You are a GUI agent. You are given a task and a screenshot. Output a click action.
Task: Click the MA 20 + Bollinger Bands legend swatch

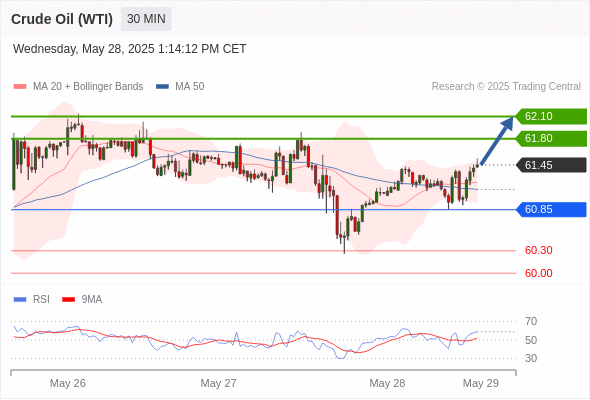pyautogui.click(x=20, y=87)
